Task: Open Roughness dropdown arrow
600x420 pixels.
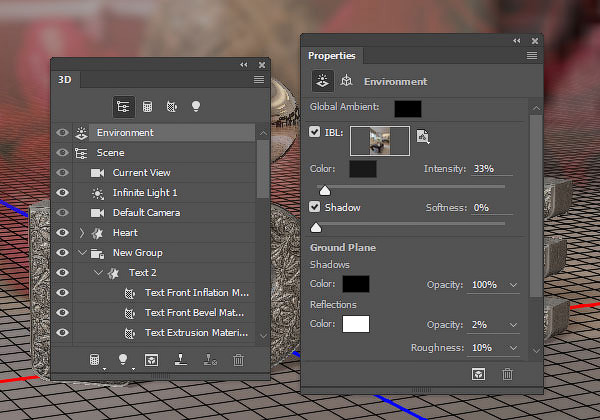Action: [514, 348]
